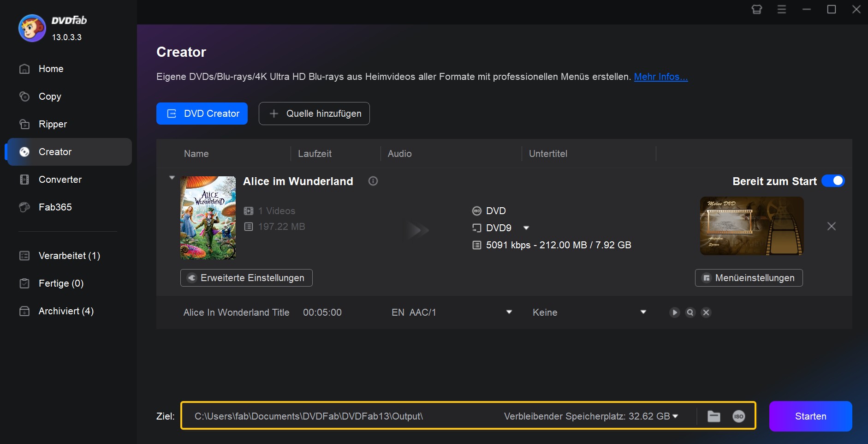Minimize the DVDFab window
The height and width of the screenshot is (444, 868).
tap(807, 9)
